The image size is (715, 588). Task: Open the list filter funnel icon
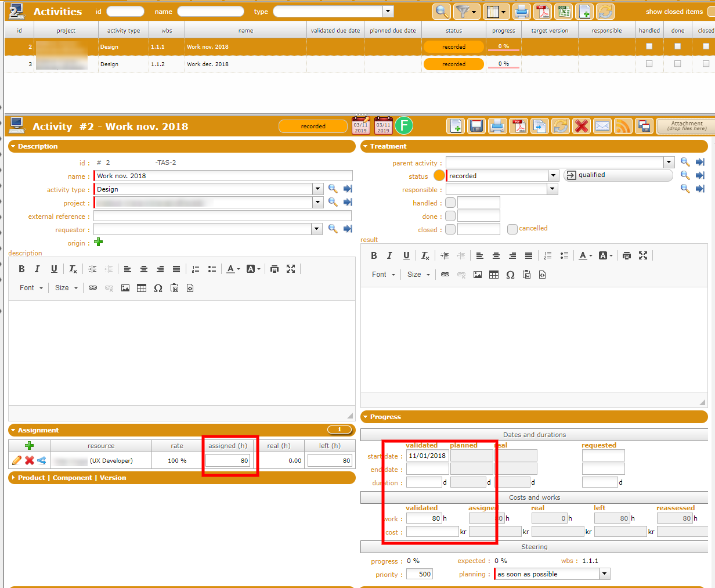point(463,12)
